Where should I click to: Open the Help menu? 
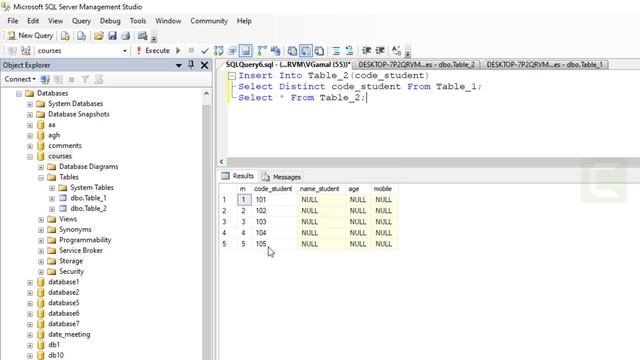tap(244, 21)
